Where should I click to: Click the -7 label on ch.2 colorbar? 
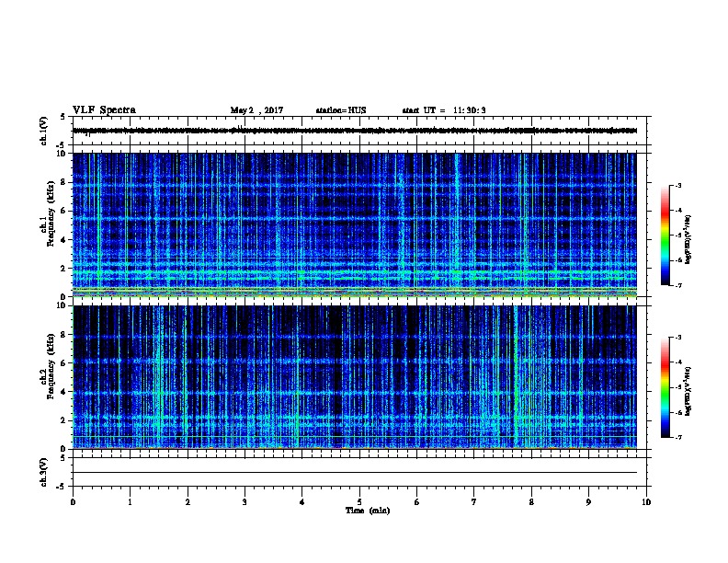pyautogui.click(x=678, y=438)
